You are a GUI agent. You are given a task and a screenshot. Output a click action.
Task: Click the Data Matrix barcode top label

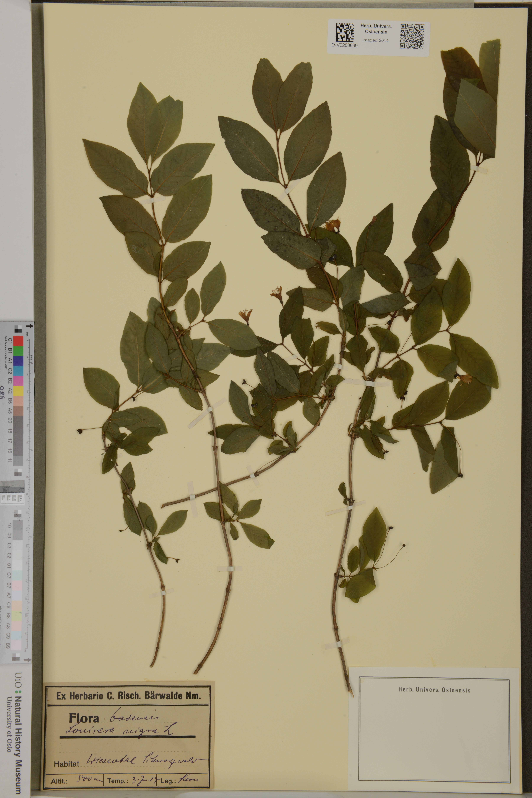345,33
